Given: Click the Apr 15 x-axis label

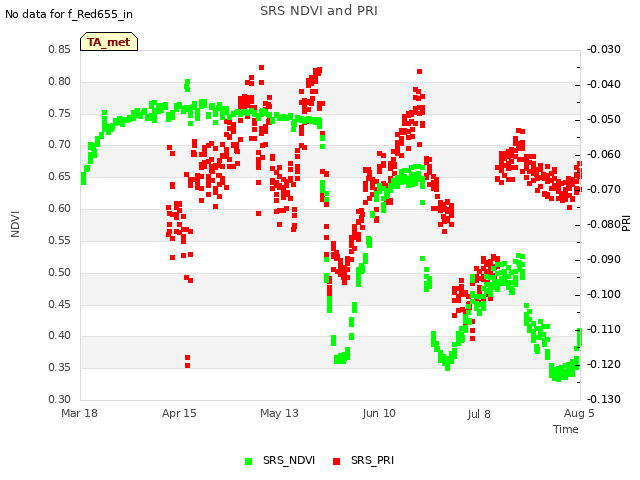Looking at the screenshot, I should point(179,413).
